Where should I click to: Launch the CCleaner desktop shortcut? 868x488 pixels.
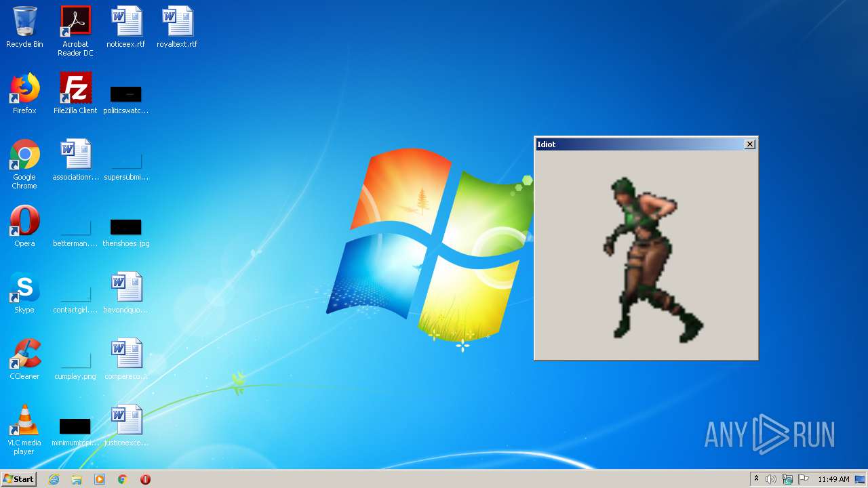(x=24, y=359)
